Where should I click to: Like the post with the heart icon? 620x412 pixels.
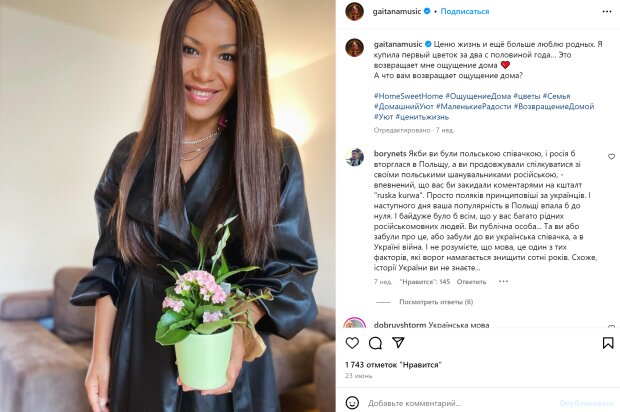[352, 343]
